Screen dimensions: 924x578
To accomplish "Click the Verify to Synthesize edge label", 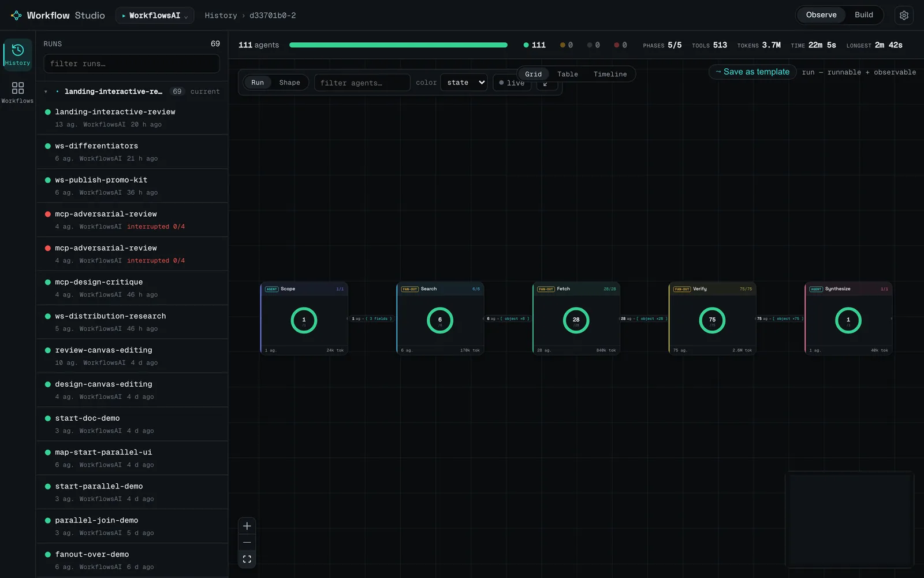I will (x=780, y=318).
